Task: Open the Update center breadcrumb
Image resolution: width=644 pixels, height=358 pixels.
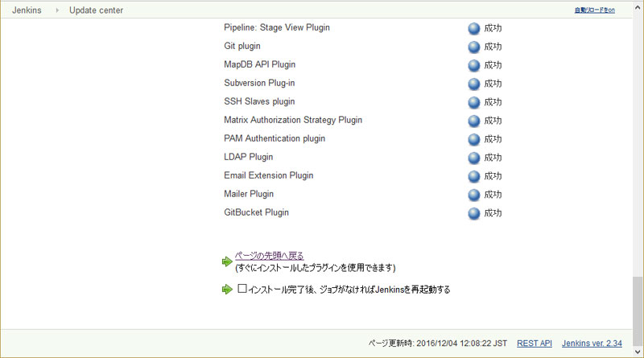Action: 96,10
